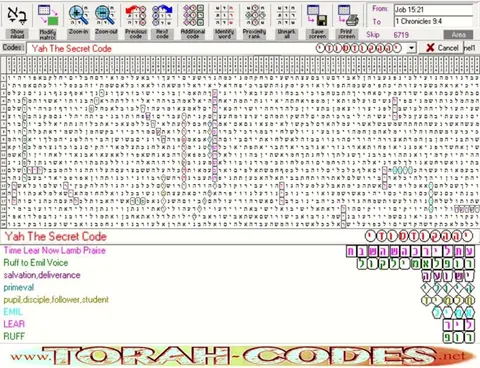Open the Modify matrix icon

[x=48, y=15]
